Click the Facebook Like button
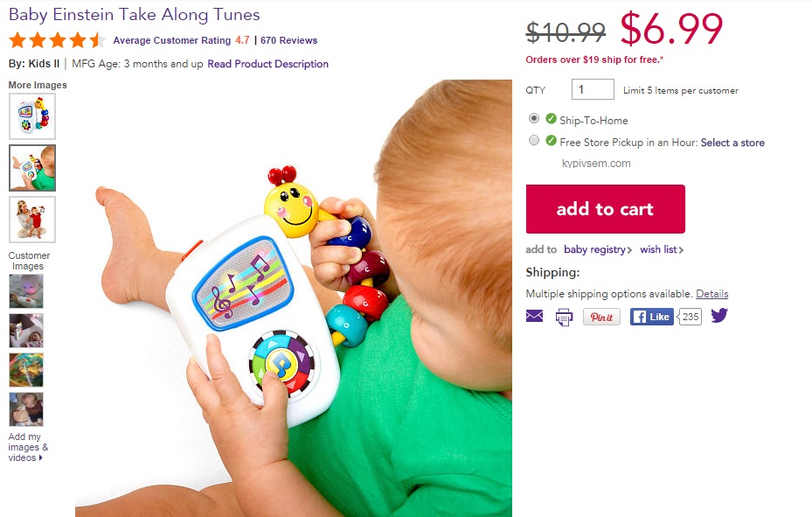812x517 pixels. pyautogui.click(x=651, y=317)
